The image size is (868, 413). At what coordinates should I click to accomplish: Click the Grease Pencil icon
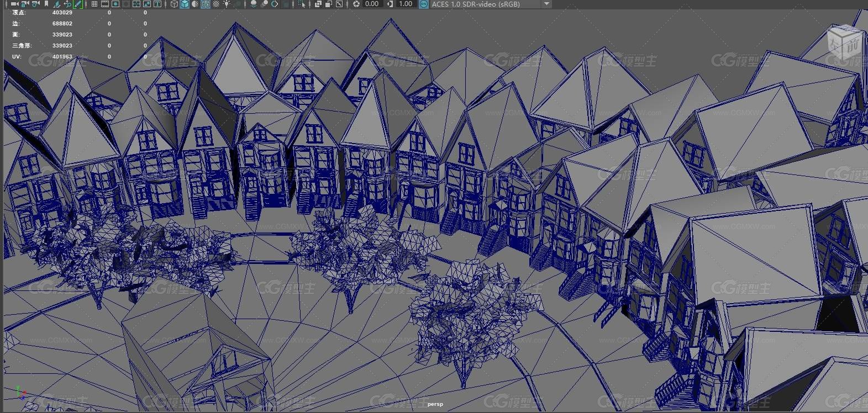[x=77, y=4]
